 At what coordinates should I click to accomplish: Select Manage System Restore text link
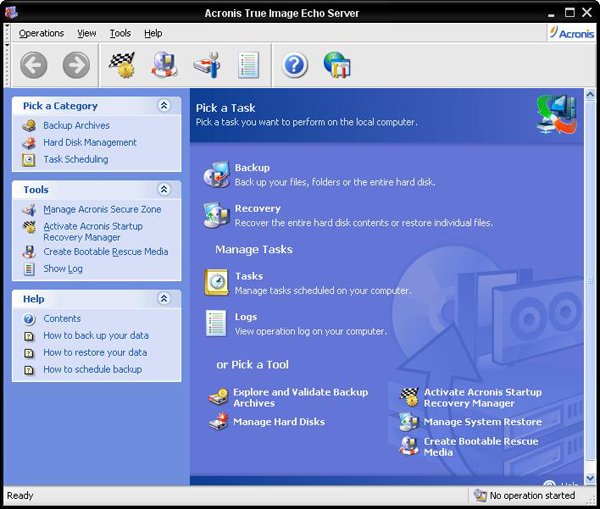pos(483,422)
